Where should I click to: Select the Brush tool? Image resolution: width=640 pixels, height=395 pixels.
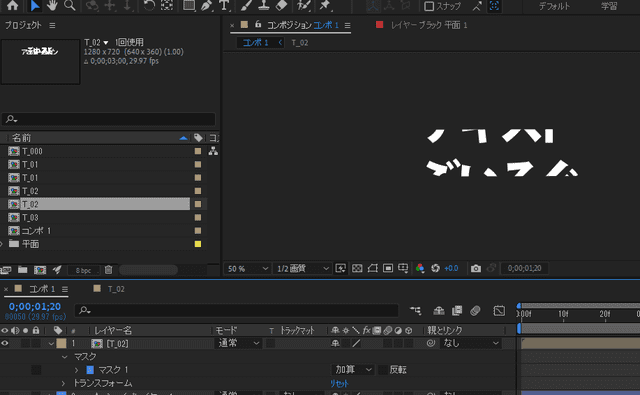246,5
